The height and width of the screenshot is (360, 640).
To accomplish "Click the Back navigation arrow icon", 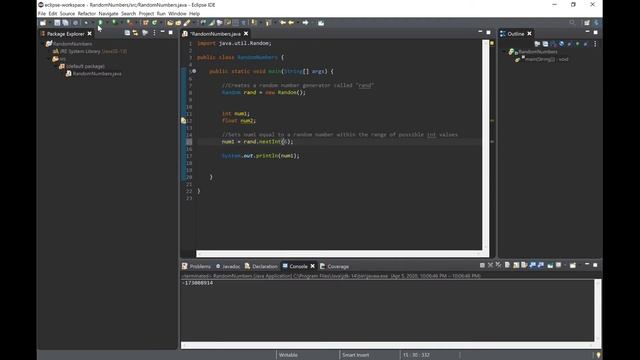I will (x=291, y=23).
